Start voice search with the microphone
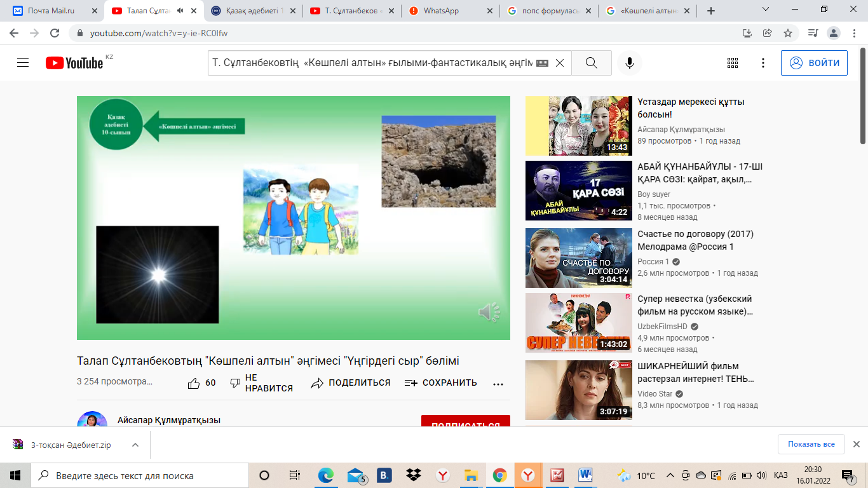 tap(630, 63)
